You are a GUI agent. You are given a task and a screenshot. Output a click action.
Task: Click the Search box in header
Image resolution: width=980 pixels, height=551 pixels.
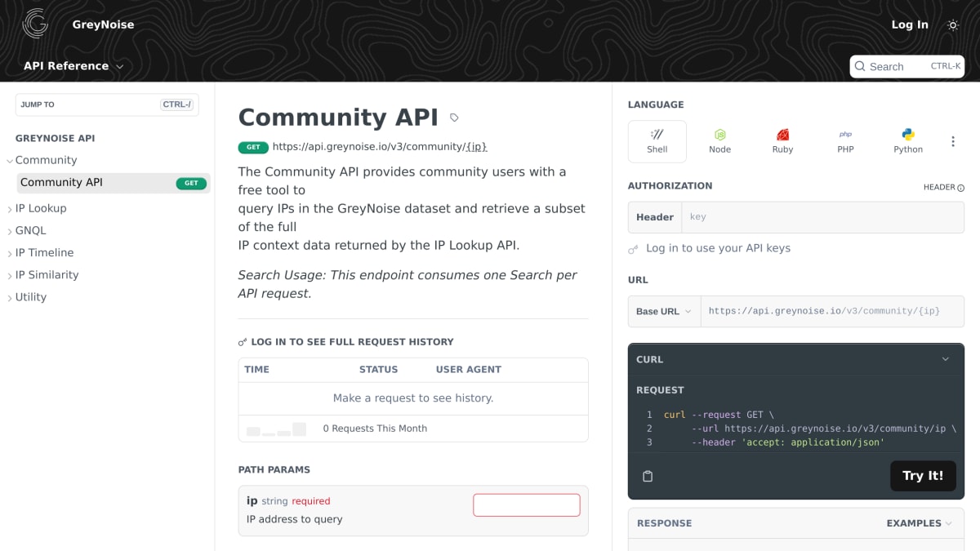point(907,66)
